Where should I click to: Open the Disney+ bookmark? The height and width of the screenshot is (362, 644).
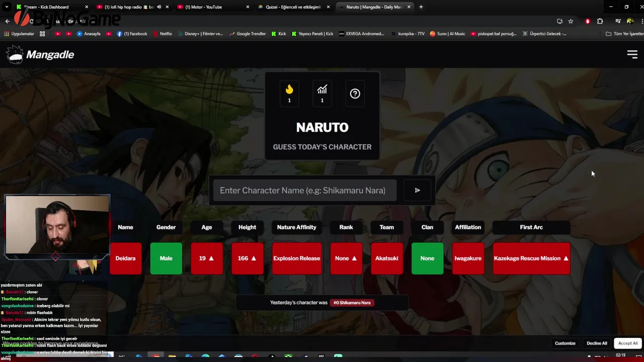tap(200, 34)
